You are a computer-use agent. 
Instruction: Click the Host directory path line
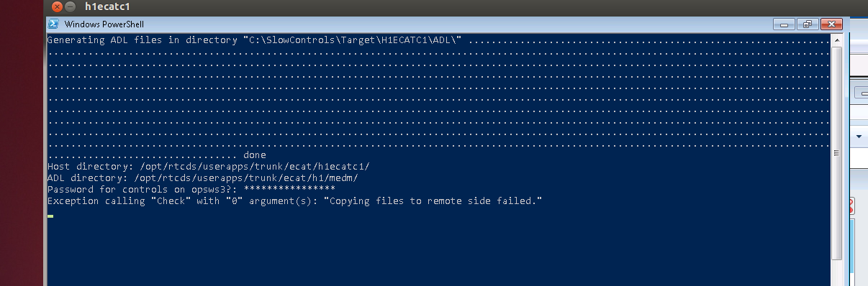coord(209,166)
